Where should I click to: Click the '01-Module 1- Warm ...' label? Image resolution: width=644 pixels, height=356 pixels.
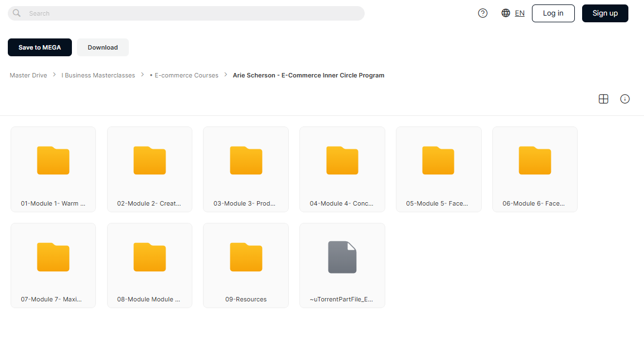pyautogui.click(x=53, y=203)
